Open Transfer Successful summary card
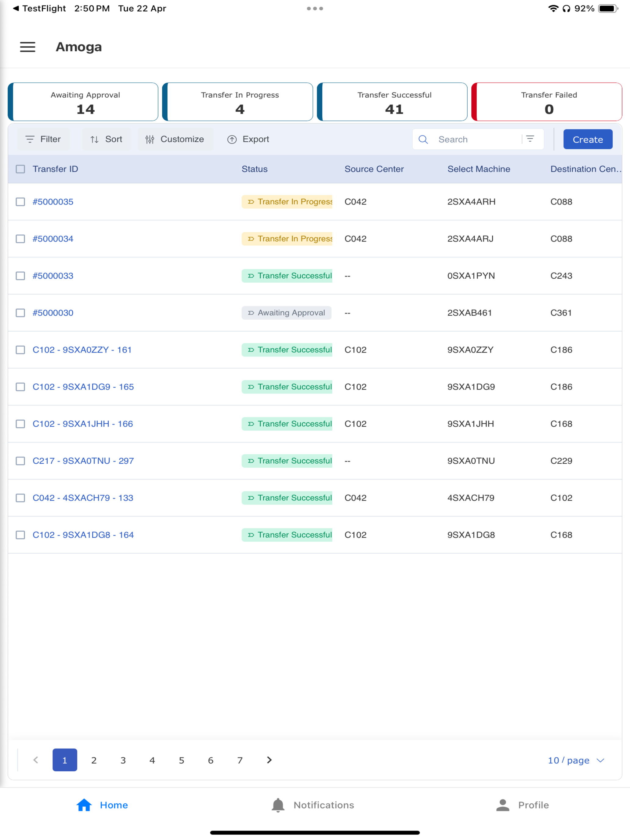 click(392, 102)
